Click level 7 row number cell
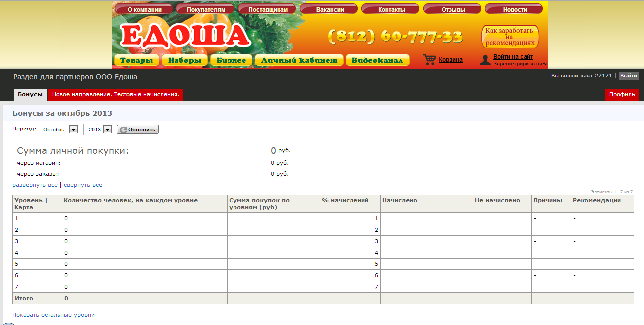This screenshot has height=325, width=644. click(x=38, y=287)
